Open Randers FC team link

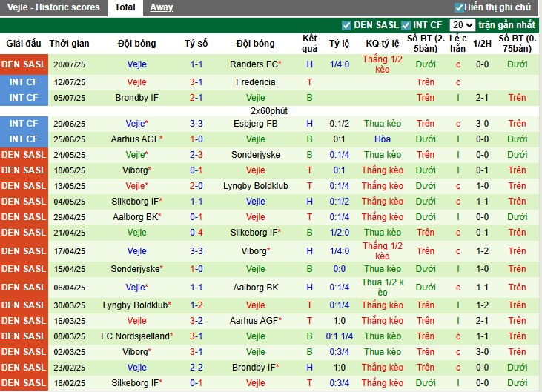[x=256, y=64]
